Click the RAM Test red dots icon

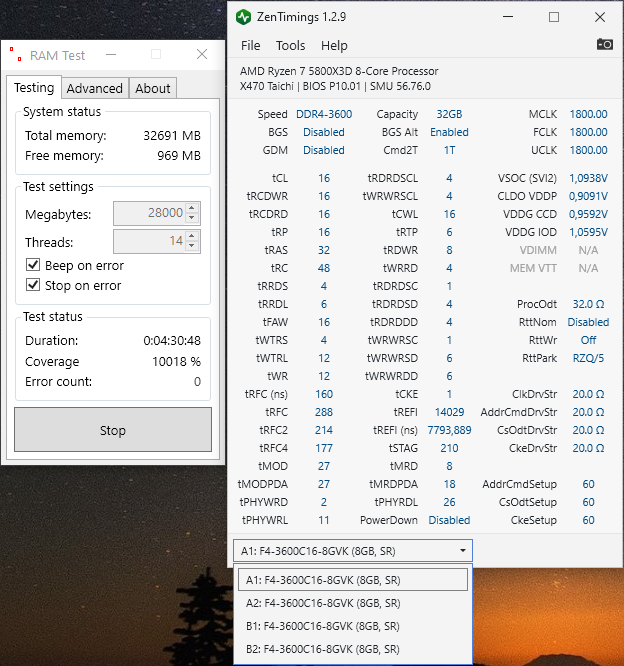[x=16, y=54]
